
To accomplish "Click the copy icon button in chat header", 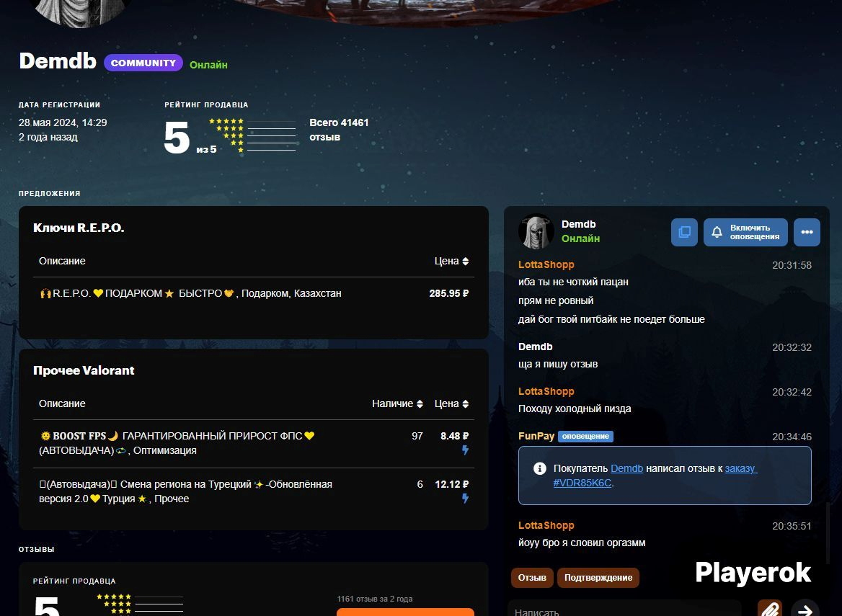I will point(684,232).
